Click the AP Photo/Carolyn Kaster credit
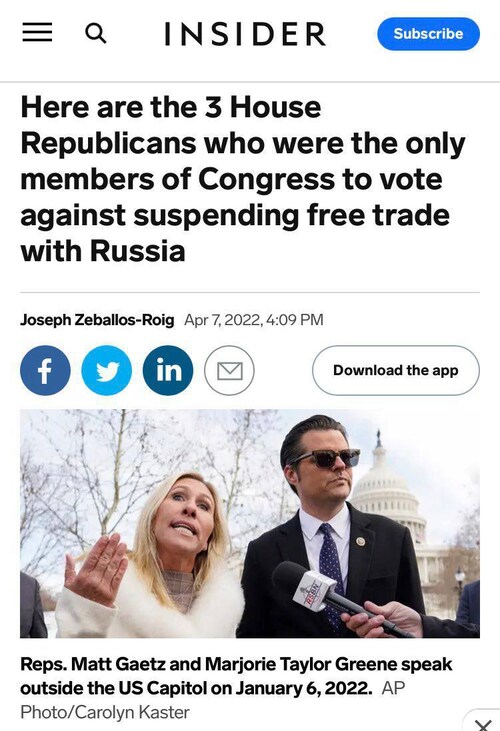This screenshot has height=731, width=500. pos(212,700)
